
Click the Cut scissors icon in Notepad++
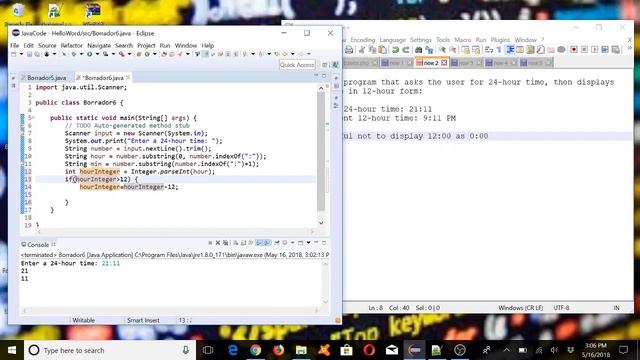(362, 50)
